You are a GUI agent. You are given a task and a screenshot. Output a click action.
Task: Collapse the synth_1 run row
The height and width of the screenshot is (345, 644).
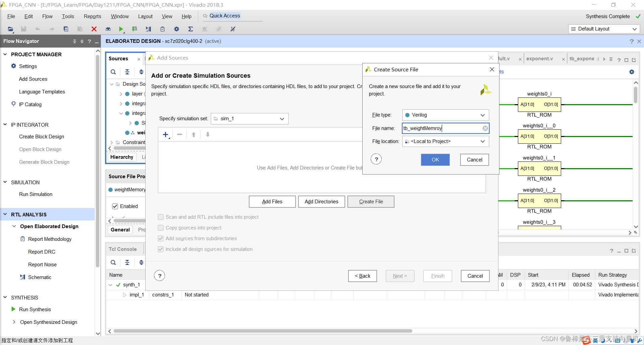coord(110,285)
